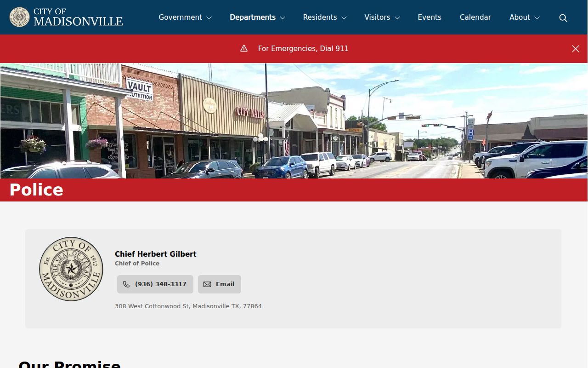Click the Residents menu label
588x368 pixels.
click(x=320, y=17)
